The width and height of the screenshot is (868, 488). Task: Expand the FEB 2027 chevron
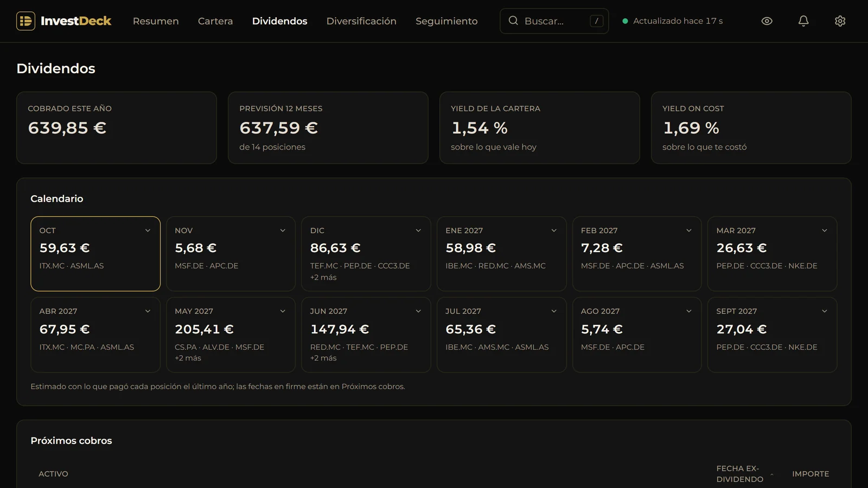click(x=689, y=230)
